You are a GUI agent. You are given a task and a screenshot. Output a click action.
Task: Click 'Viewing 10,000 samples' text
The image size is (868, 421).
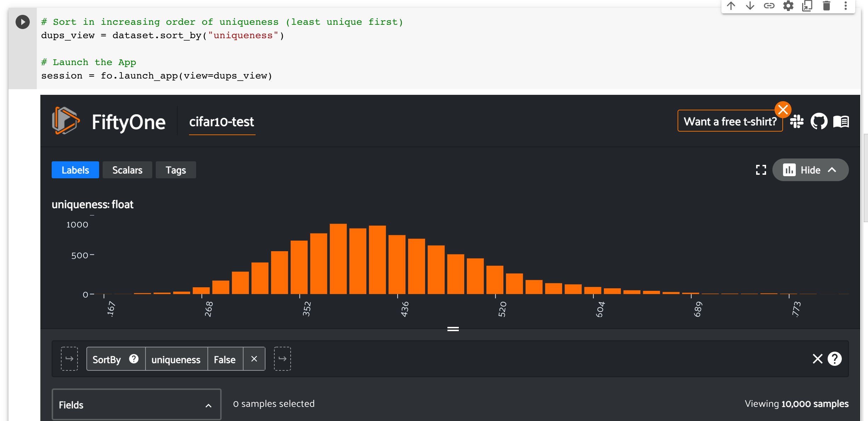pyautogui.click(x=796, y=404)
